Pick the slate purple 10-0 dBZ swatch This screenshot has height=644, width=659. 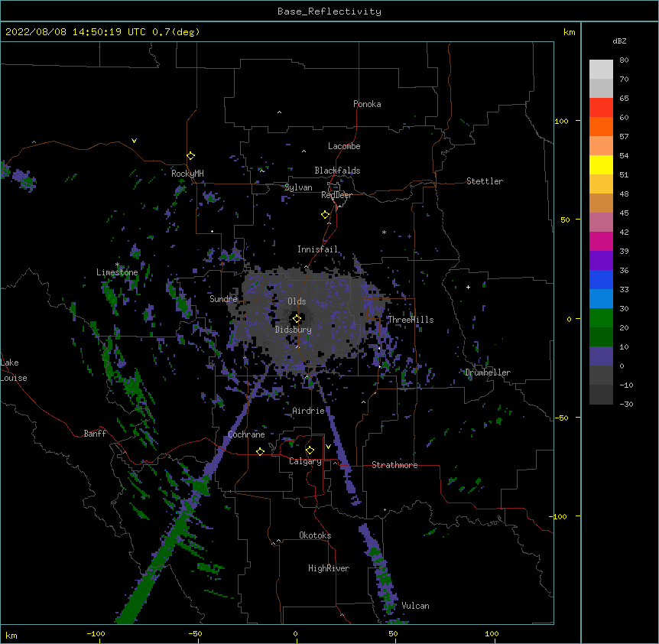point(601,356)
